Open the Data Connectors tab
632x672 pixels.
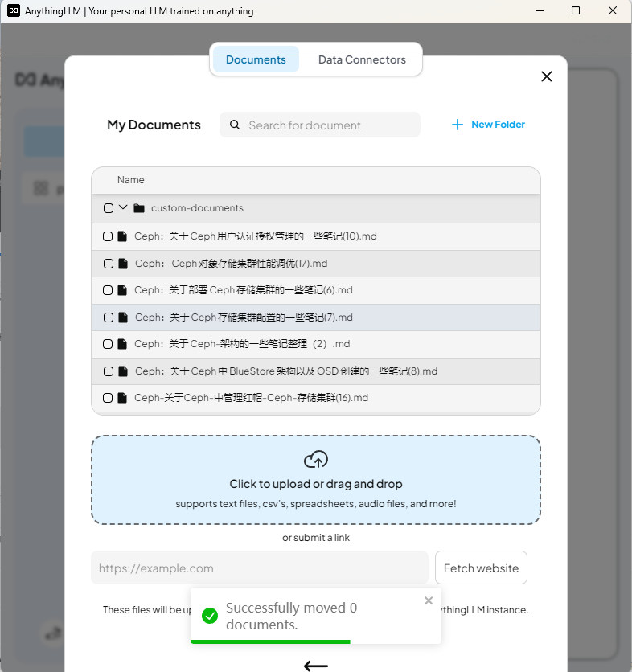pyautogui.click(x=362, y=59)
